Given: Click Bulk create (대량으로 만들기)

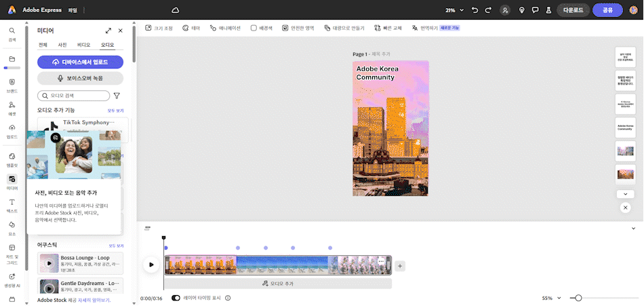Looking at the screenshot, I should [344, 28].
